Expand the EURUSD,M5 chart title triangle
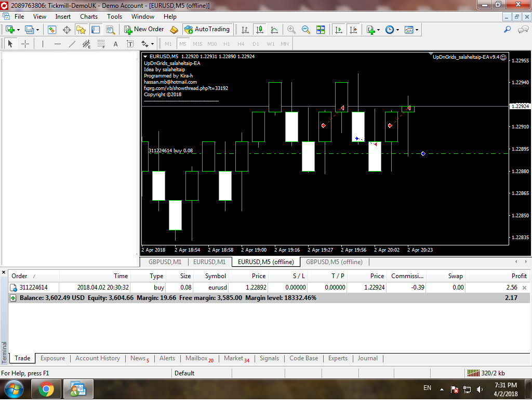 pyautogui.click(x=145, y=57)
